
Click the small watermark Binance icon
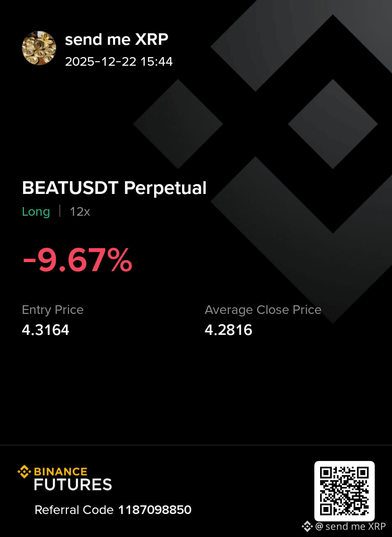click(x=307, y=526)
